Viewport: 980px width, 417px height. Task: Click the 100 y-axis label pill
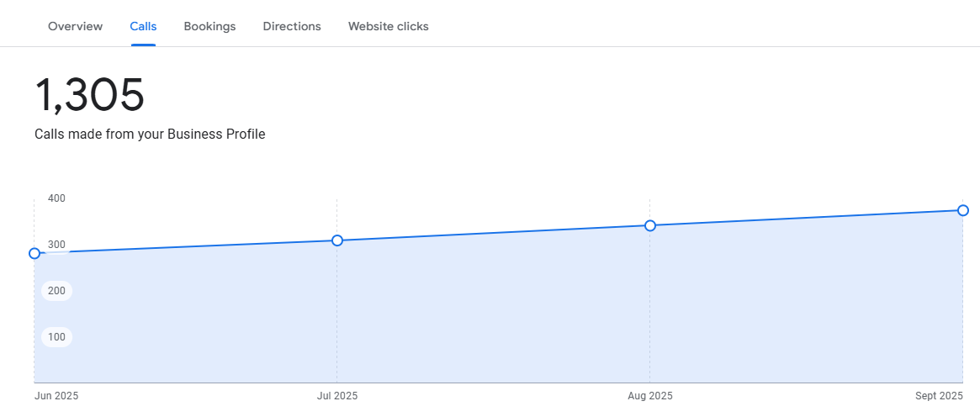coord(57,337)
